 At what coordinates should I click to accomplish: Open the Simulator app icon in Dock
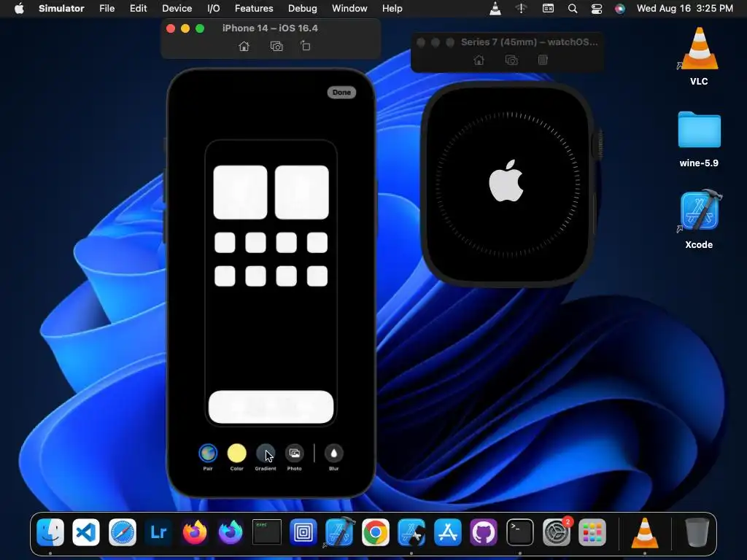click(x=411, y=532)
